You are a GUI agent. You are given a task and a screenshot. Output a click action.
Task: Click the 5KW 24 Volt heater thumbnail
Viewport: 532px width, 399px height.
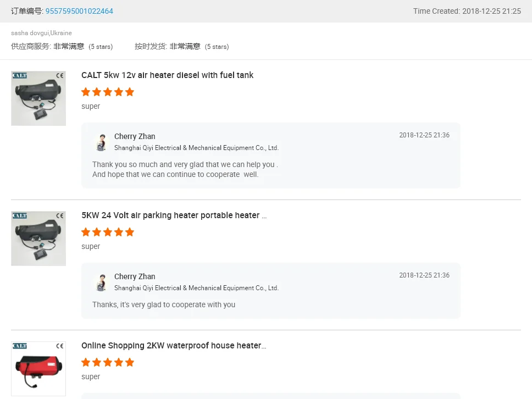[38, 239]
